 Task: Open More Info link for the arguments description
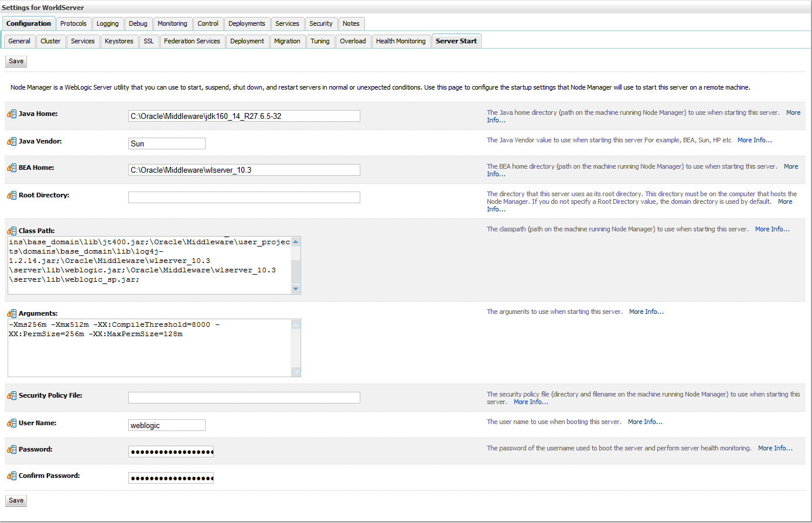click(x=646, y=312)
